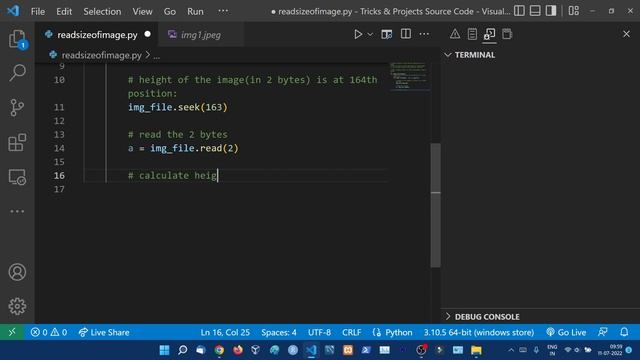The height and width of the screenshot is (360, 640).
Task: Start Live Share session
Action: pyautogui.click(x=104, y=332)
